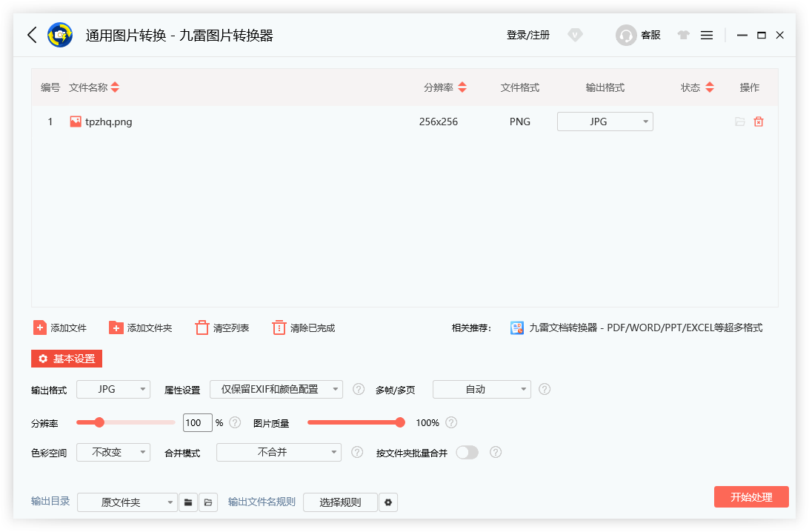Open the 输出格式 JPG dropdown in the file row
The image size is (809, 532).
tap(605, 121)
